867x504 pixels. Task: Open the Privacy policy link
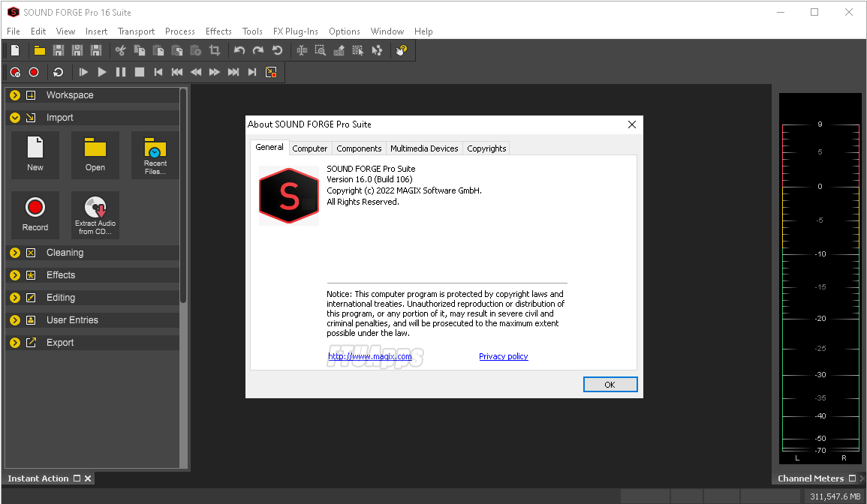tap(503, 356)
